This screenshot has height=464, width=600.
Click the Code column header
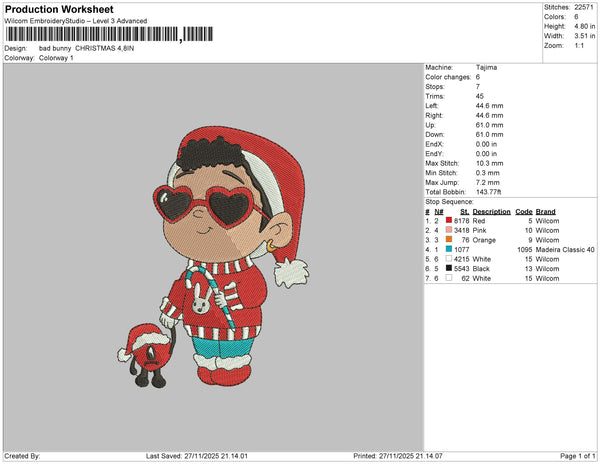[523, 211]
